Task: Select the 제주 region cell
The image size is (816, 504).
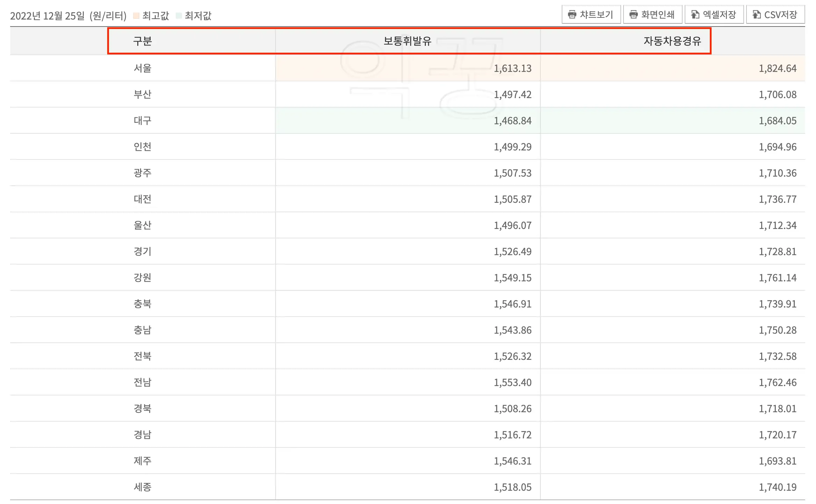Action: click(x=143, y=461)
